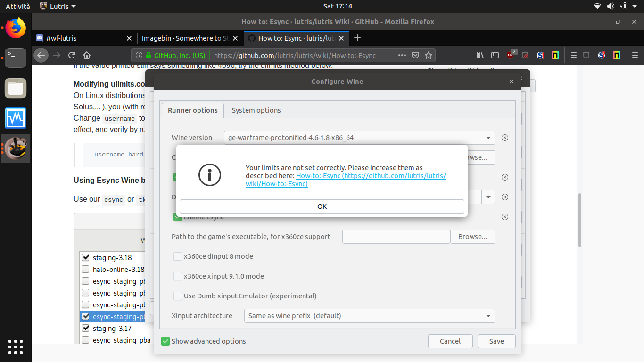Viewport: 644px width, 362px height.
Task: Tick Use Dumb xinput Emulator (experimental)
Action: pyautogui.click(x=178, y=296)
